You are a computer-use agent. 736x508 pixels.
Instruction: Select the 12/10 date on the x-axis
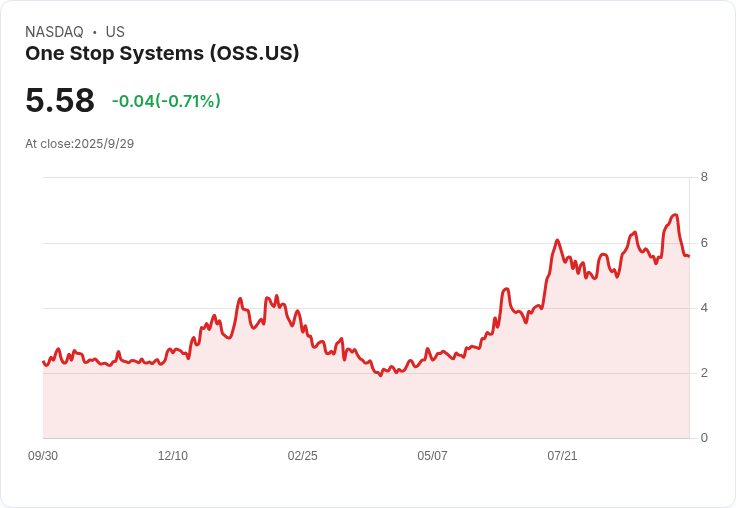click(x=173, y=456)
